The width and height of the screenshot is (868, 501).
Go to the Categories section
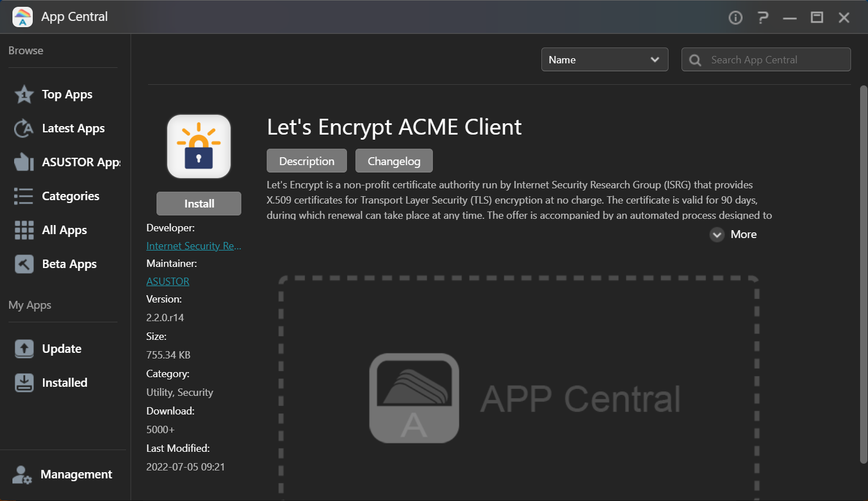(71, 196)
